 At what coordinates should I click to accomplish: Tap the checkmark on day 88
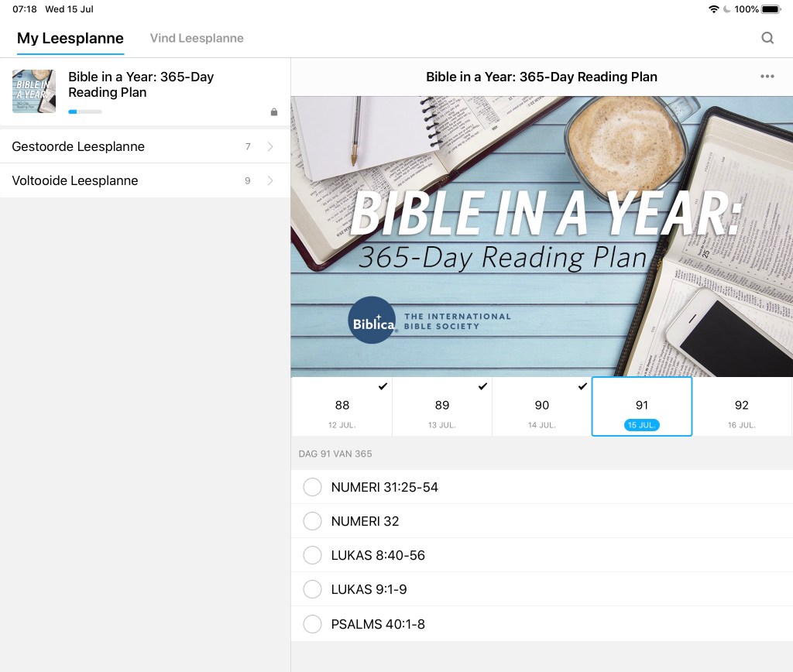(x=383, y=386)
